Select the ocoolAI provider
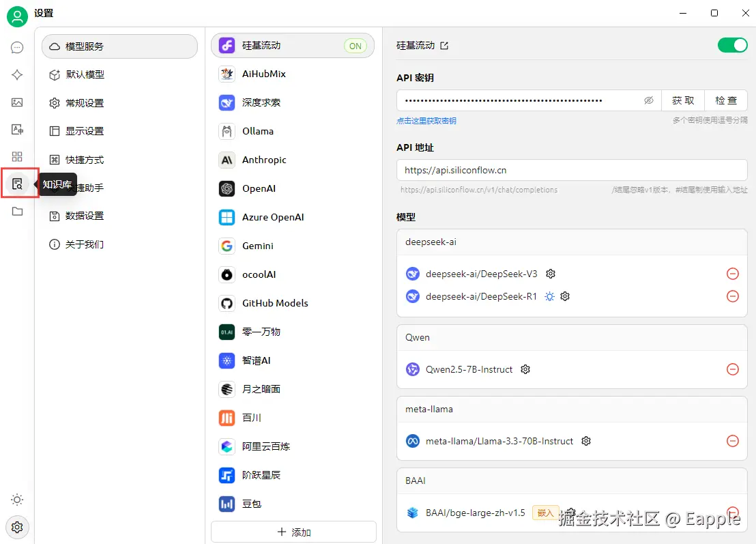 pos(293,274)
